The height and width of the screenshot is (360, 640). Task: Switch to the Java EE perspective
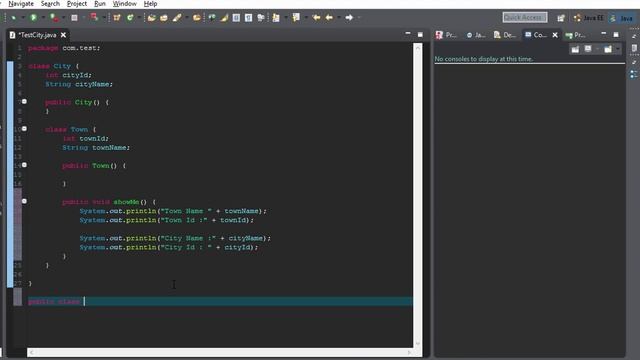(x=588, y=18)
